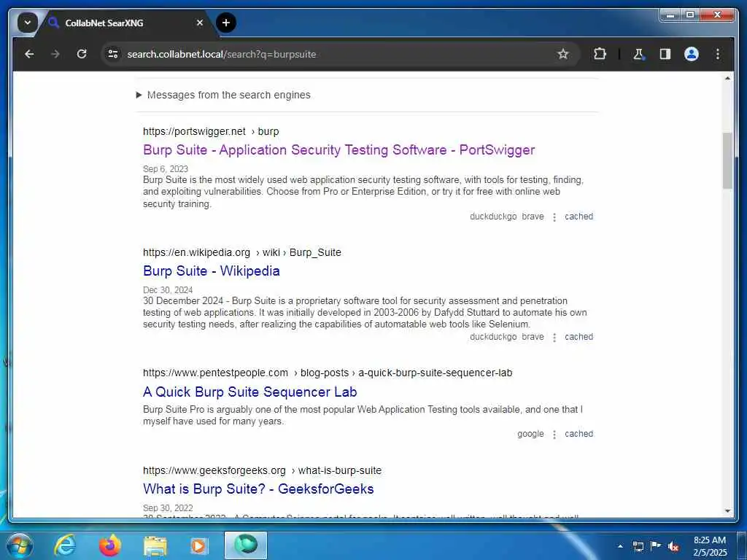Bookmark this page with the star

[562, 54]
